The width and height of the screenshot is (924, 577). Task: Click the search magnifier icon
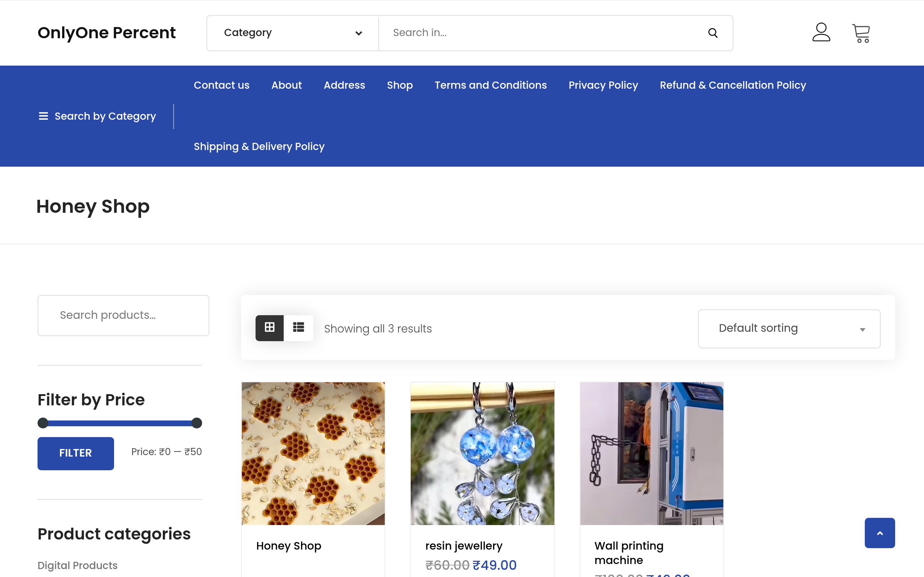[x=712, y=33]
